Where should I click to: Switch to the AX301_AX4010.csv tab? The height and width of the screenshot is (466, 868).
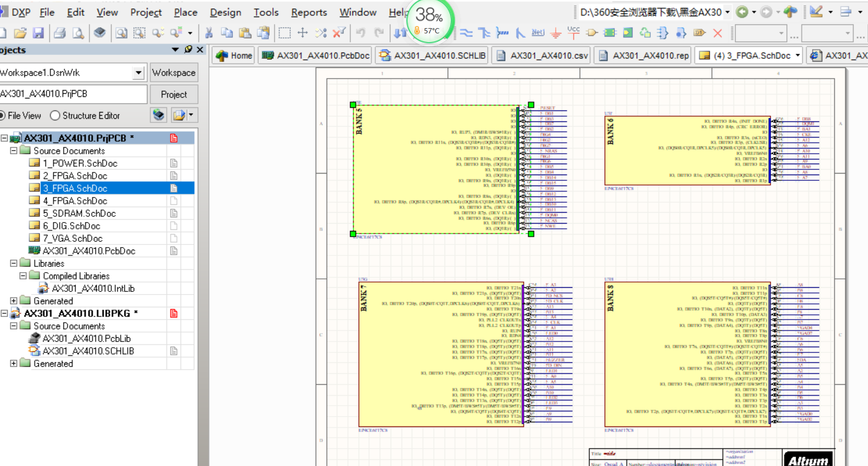coord(542,55)
